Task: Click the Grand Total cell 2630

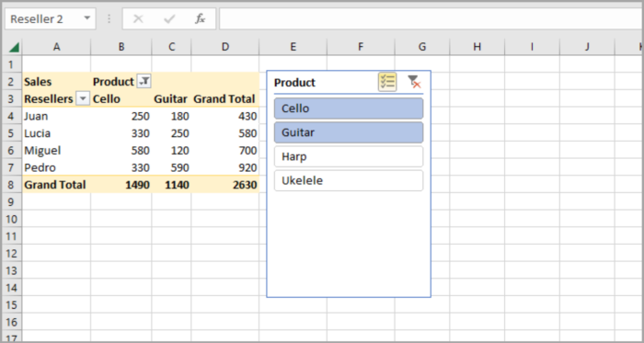Action: [225, 185]
